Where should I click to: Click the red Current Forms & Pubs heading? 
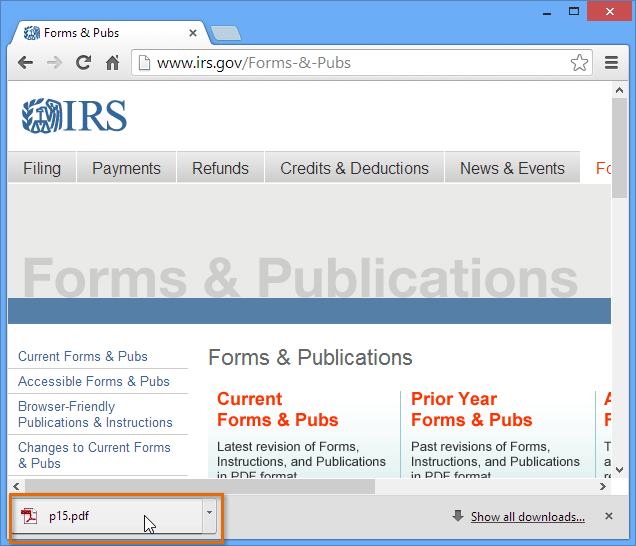(x=277, y=409)
